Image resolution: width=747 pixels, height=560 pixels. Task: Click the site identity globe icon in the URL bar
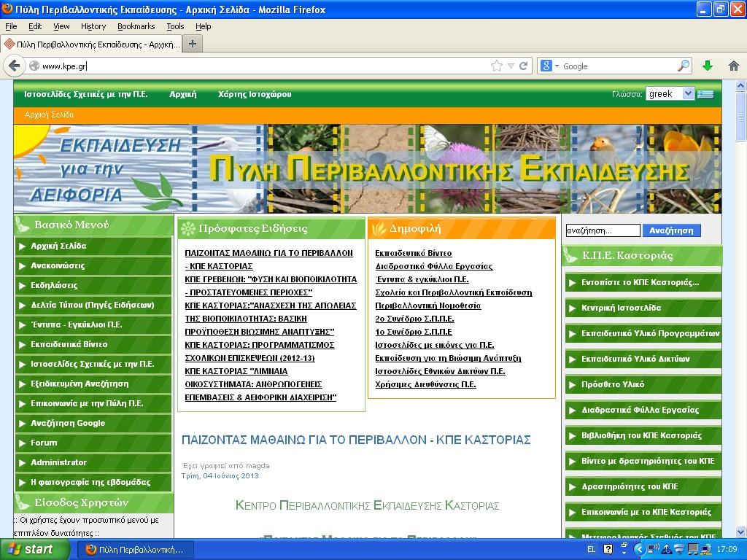pos(34,66)
